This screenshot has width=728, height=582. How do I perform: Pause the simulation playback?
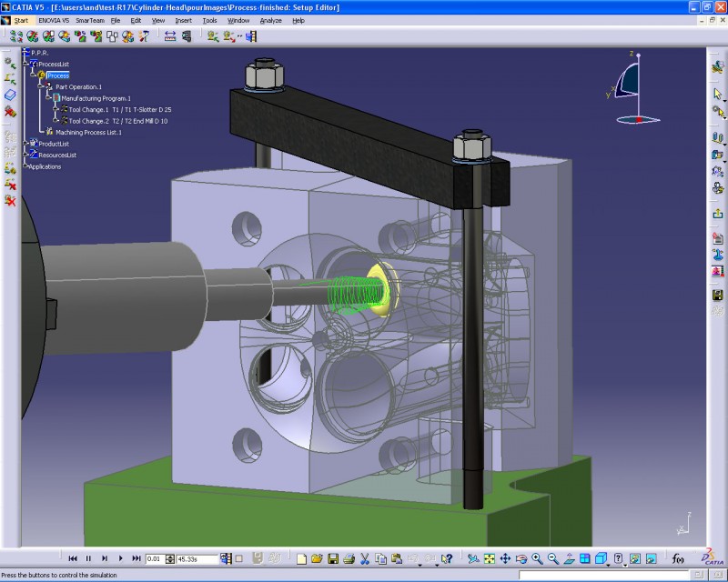(89, 558)
